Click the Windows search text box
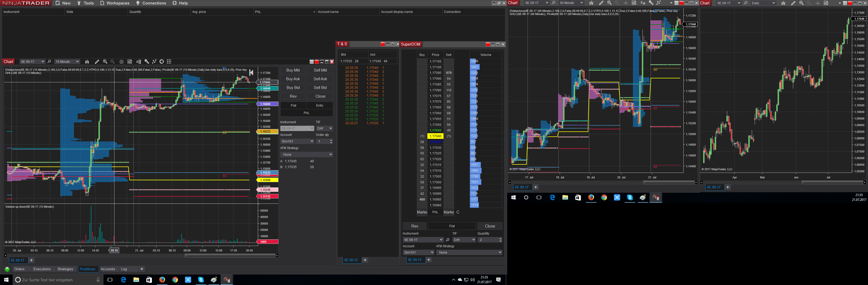The width and height of the screenshot is (868, 285). 57,280
